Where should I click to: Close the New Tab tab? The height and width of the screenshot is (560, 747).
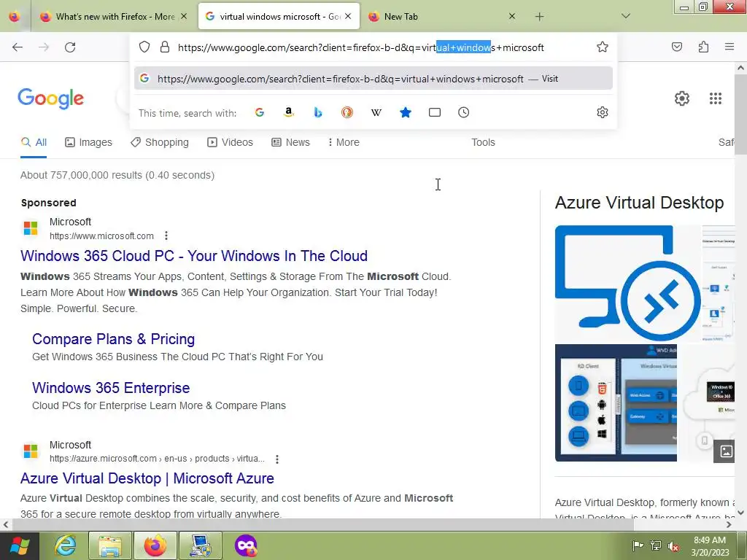point(511,16)
